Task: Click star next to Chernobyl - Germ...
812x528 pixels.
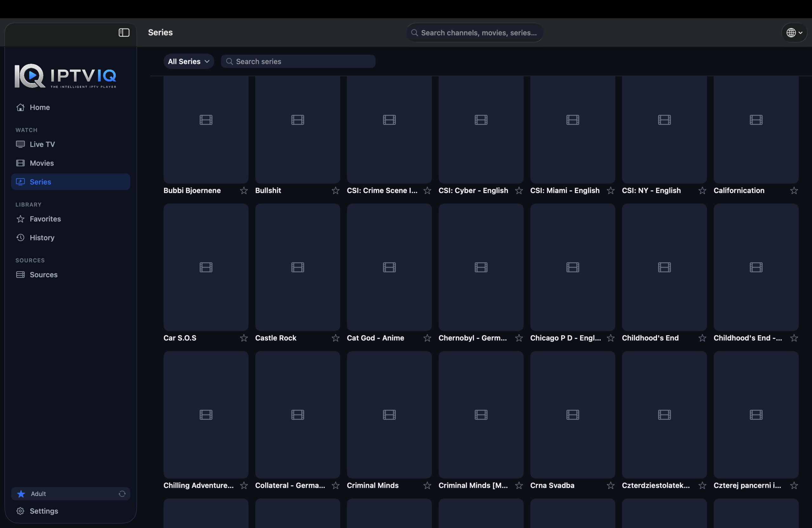Action: pos(519,338)
